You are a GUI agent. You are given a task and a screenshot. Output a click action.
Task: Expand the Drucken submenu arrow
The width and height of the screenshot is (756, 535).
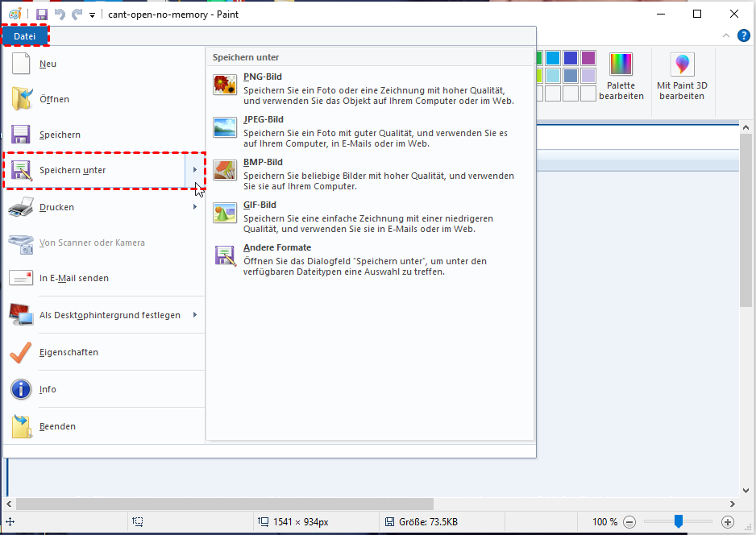pyautogui.click(x=195, y=207)
